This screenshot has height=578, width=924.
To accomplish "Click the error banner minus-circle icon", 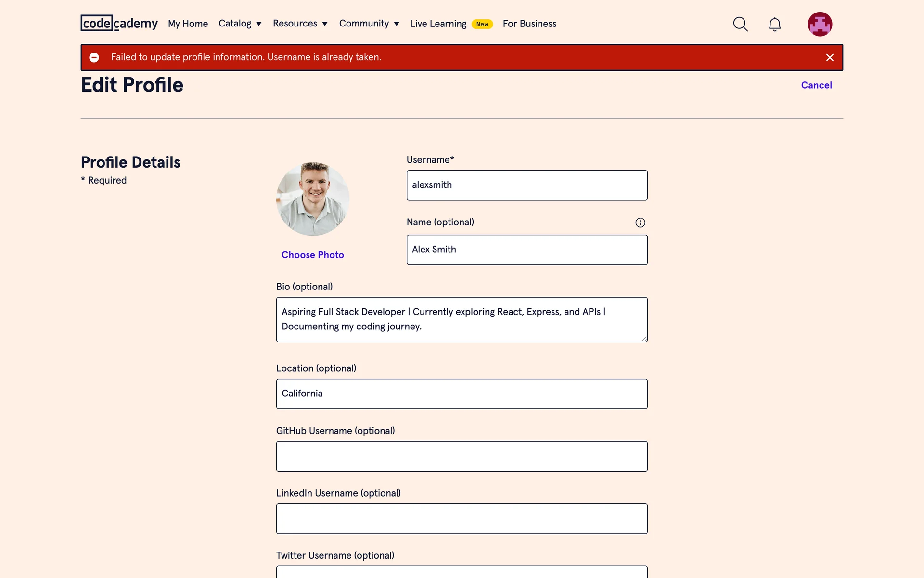I will (x=94, y=58).
